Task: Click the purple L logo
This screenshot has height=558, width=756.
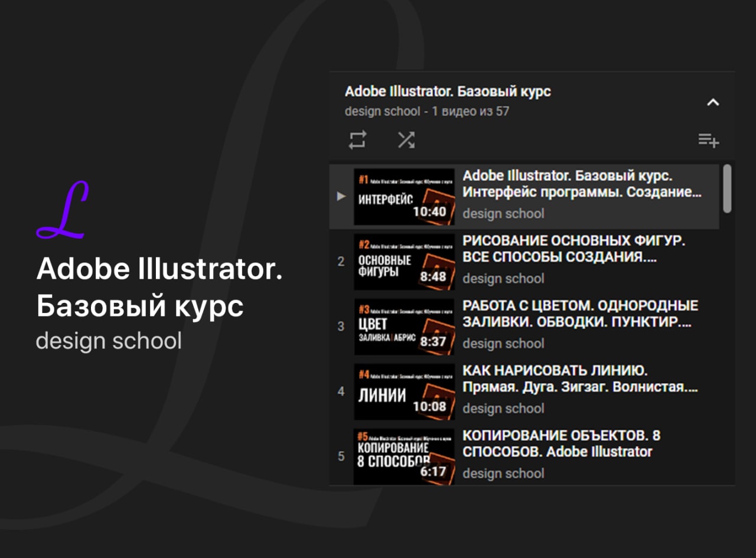Action: (x=63, y=210)
